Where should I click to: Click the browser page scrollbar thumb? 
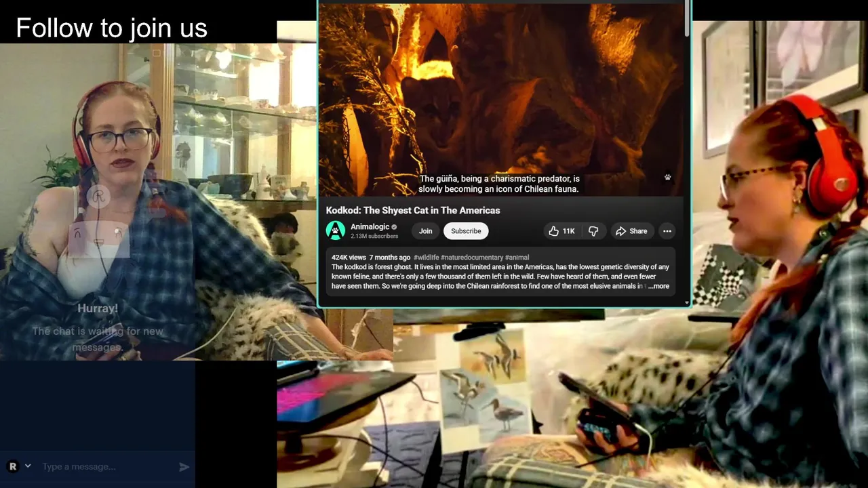pos(688,18)
